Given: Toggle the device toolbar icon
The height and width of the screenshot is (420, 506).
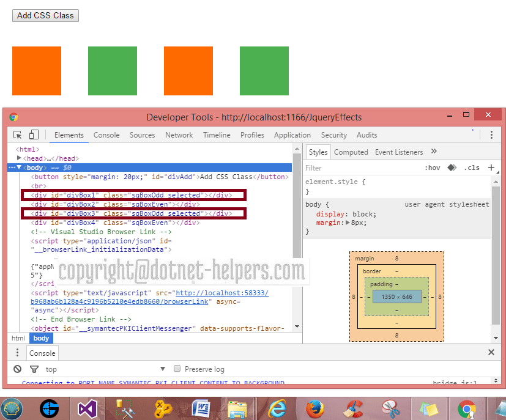Looking at the screenshot, I should (34, 134).
